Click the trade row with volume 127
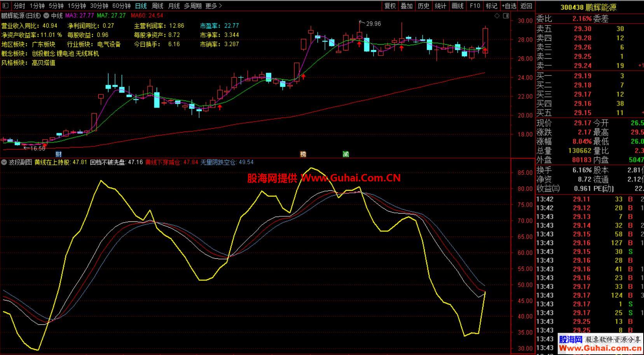 tap(590, 243)
